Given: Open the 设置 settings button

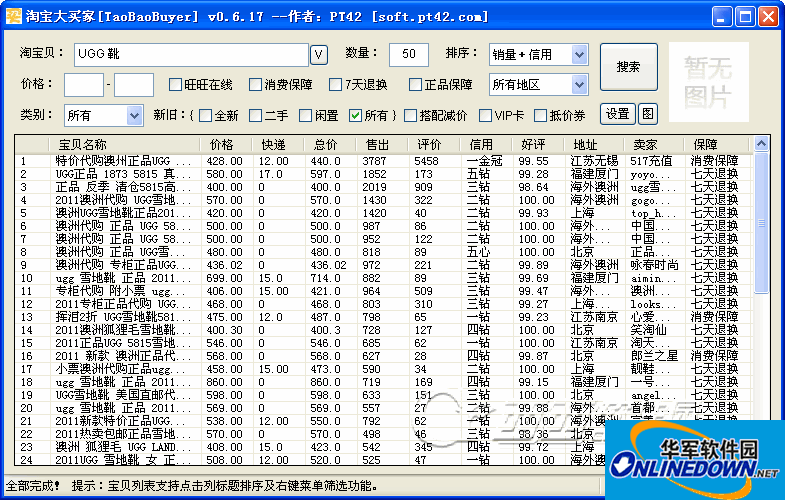Looking at the screenshot, I should click(x=617, y=114).
